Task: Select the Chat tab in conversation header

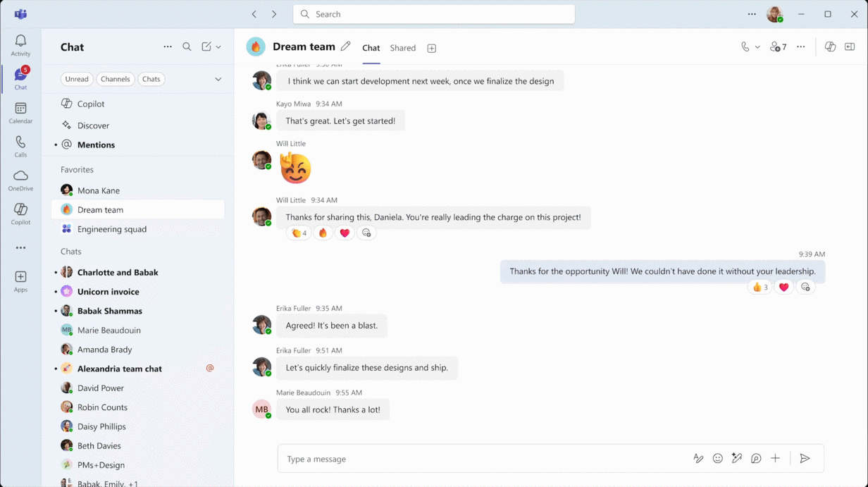Action: click(x=371, y=48)
